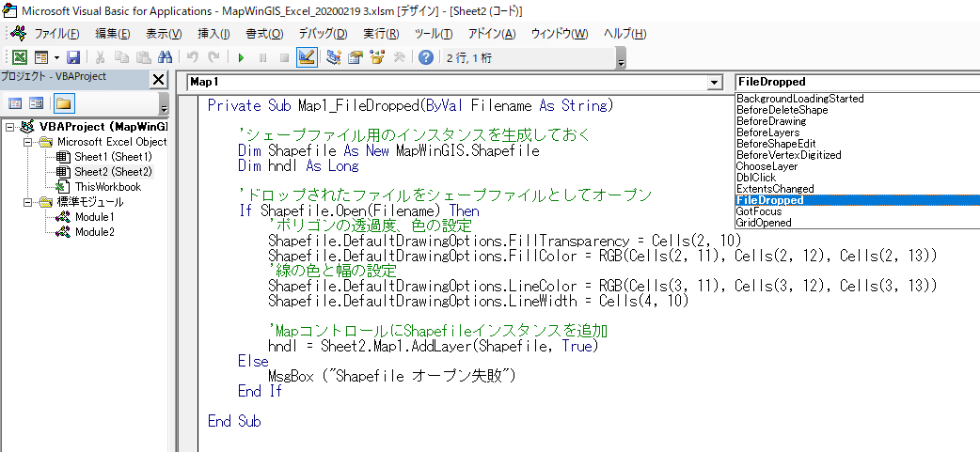Save the workbook with the disk icon
This screenshot has height=452, width=980.
[73, 58]
